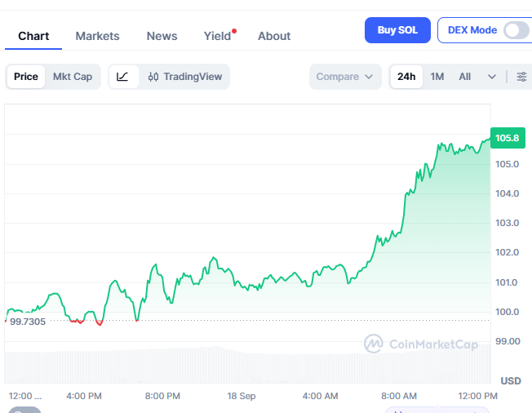Switch to the Chart tab

click(33, 36)
